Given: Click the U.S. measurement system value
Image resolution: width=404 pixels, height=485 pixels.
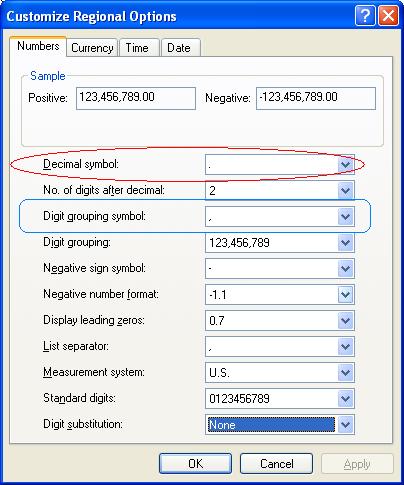Looking at the screenshot, I should (219, 373).
